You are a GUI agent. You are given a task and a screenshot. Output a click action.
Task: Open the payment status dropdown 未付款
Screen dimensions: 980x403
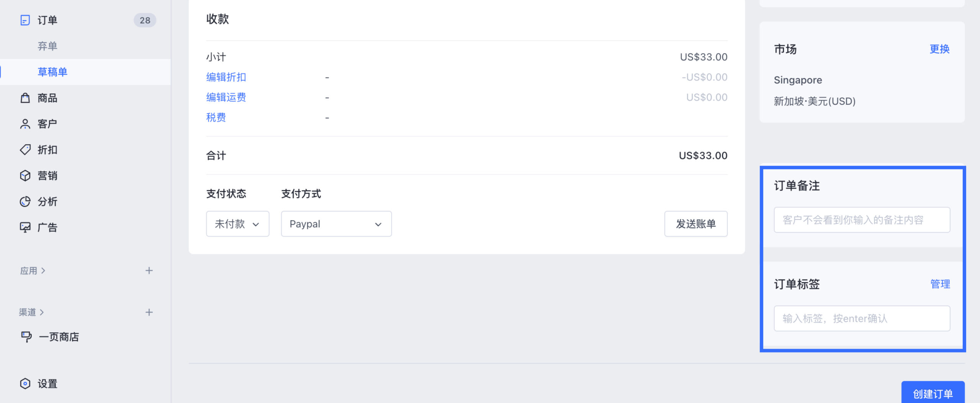point(237,224)
